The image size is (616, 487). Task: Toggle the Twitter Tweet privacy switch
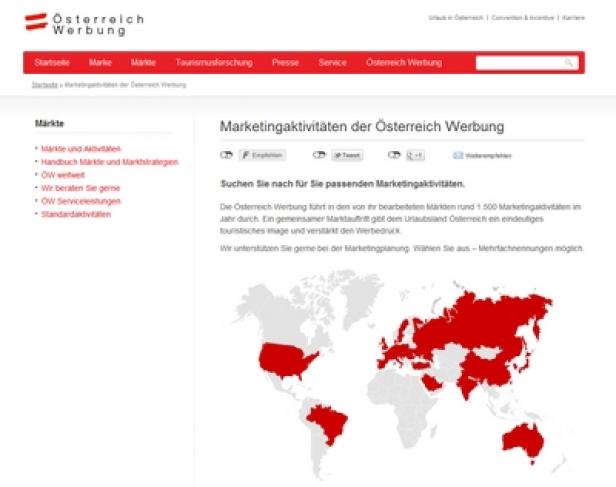(x=319, y=155)
